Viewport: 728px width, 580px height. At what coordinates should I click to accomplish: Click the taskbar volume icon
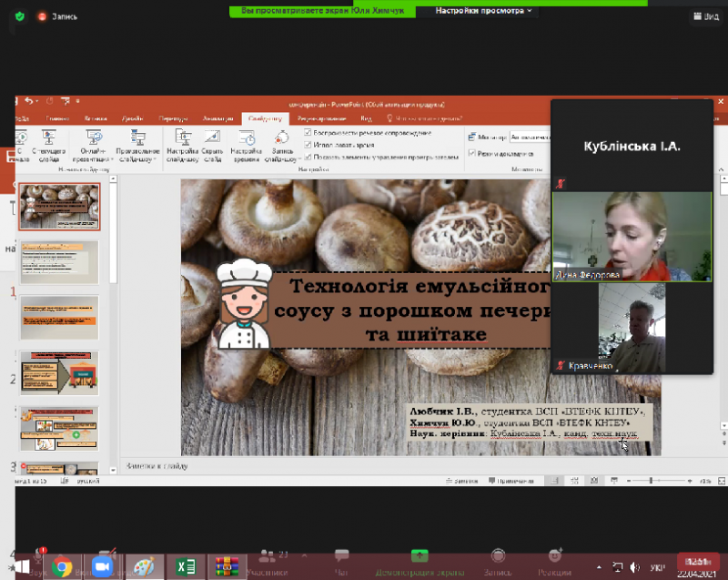[x=634, y=567]
